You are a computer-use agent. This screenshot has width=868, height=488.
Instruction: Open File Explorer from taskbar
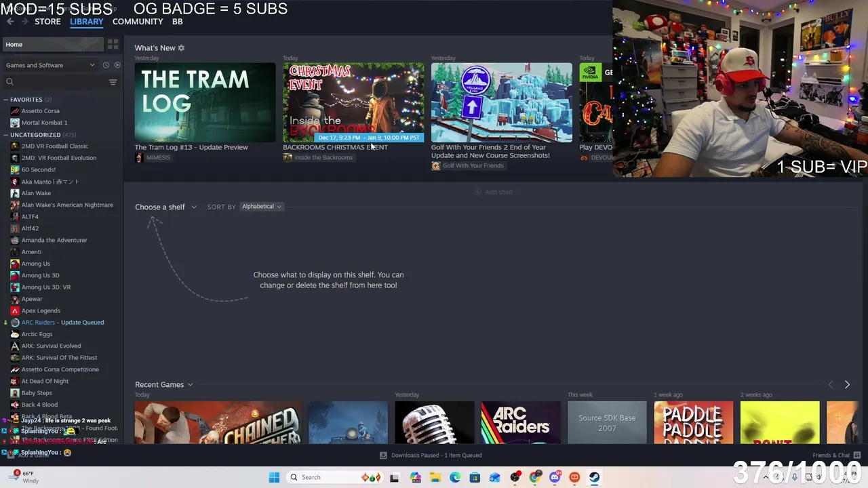pyautogui.click(x=435, y=477)
